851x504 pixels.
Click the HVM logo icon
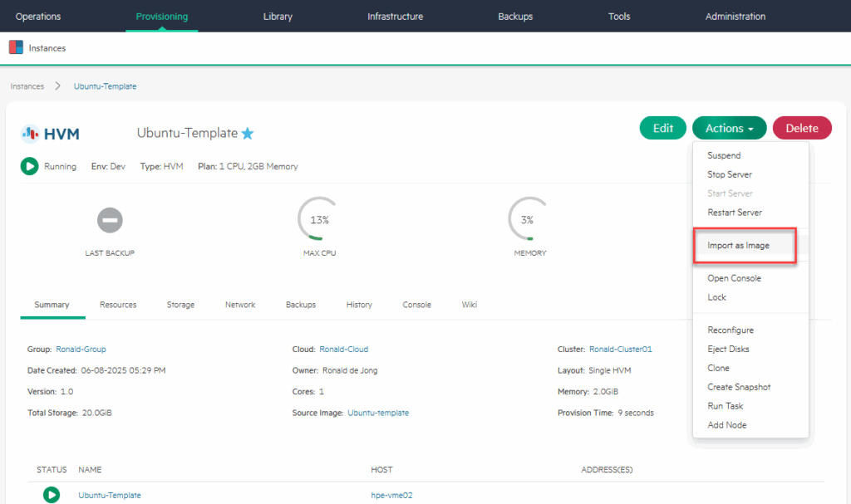tap(30, 133)
